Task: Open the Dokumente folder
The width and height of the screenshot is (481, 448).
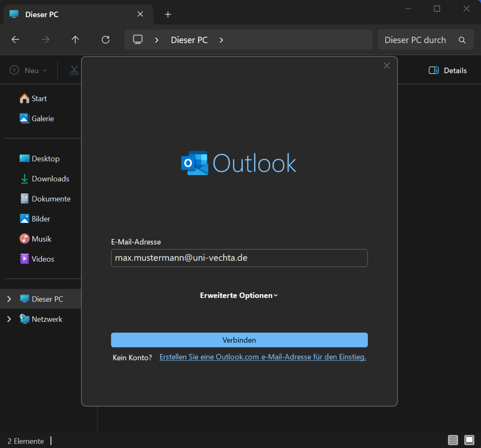Action: point(45,199)
